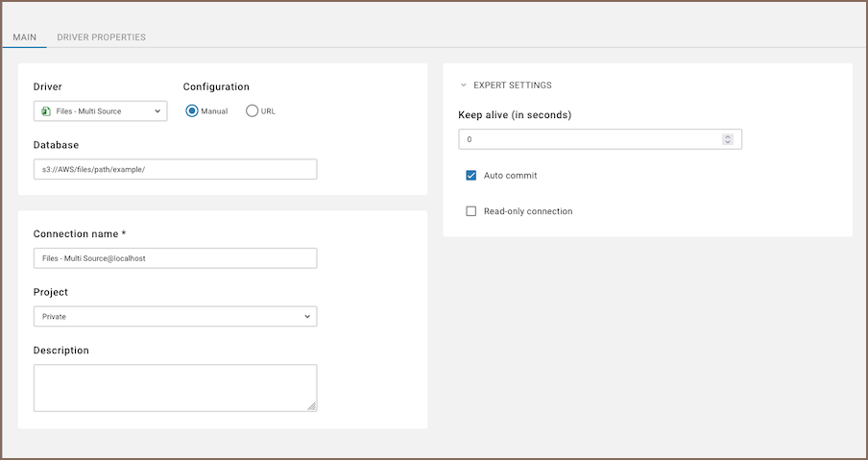Screen dimensions: 868x460
Task: Open the DRIVER PROPERTIES tab
Action: coord(101,37)
